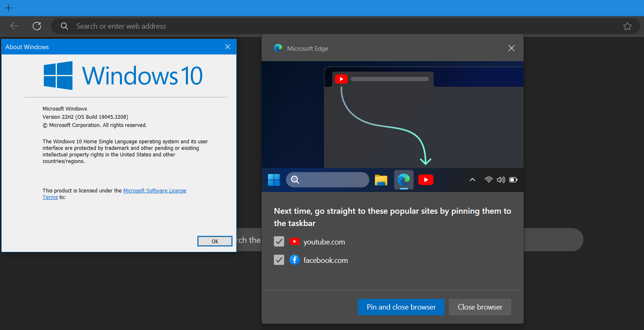644x330 pixels.
Task: Click the new tab plus icon
Action: point(9,8)
